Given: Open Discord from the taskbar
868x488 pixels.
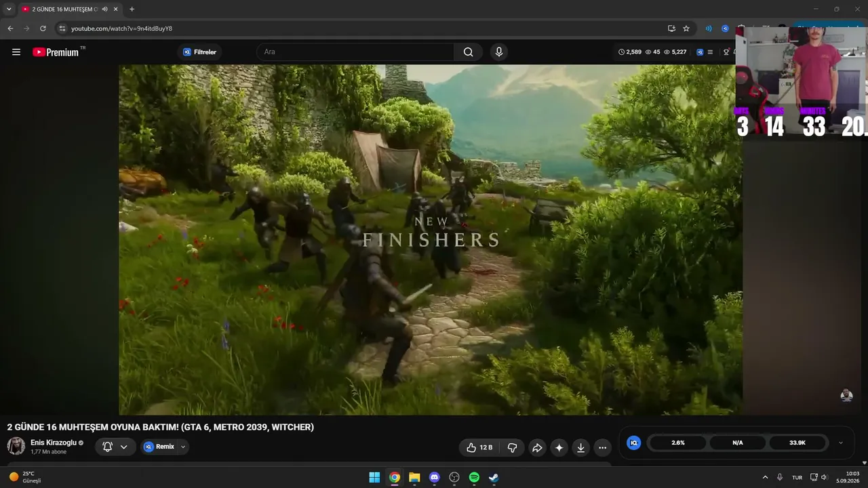Looking at the screenshot, I should [x=434, y=477].
